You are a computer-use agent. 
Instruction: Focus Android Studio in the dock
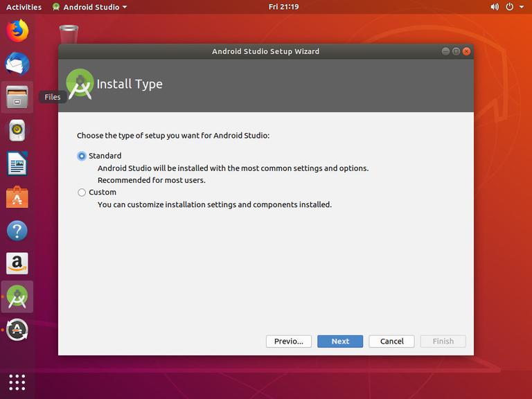(17, 296)
